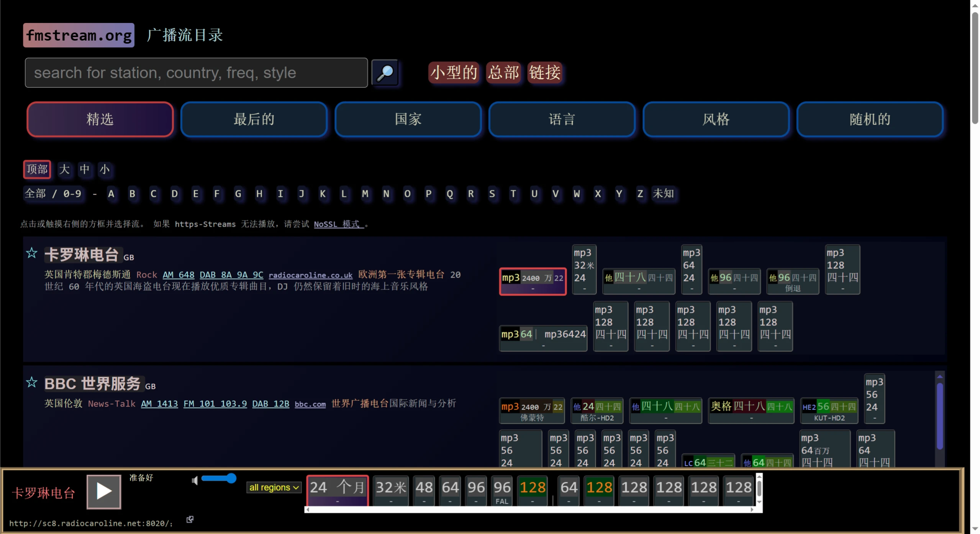
Task: Click the speaker mute icon in the player
Action: 195,480
